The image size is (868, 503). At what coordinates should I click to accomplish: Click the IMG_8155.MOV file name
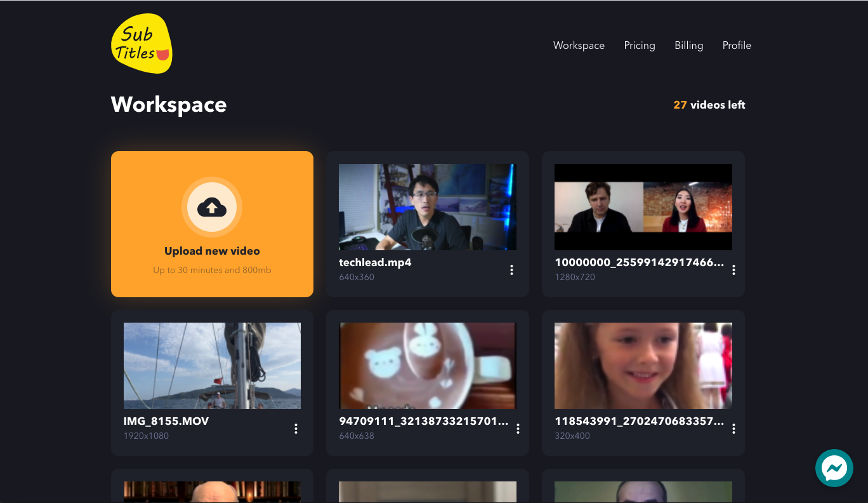tap(166, 421)
